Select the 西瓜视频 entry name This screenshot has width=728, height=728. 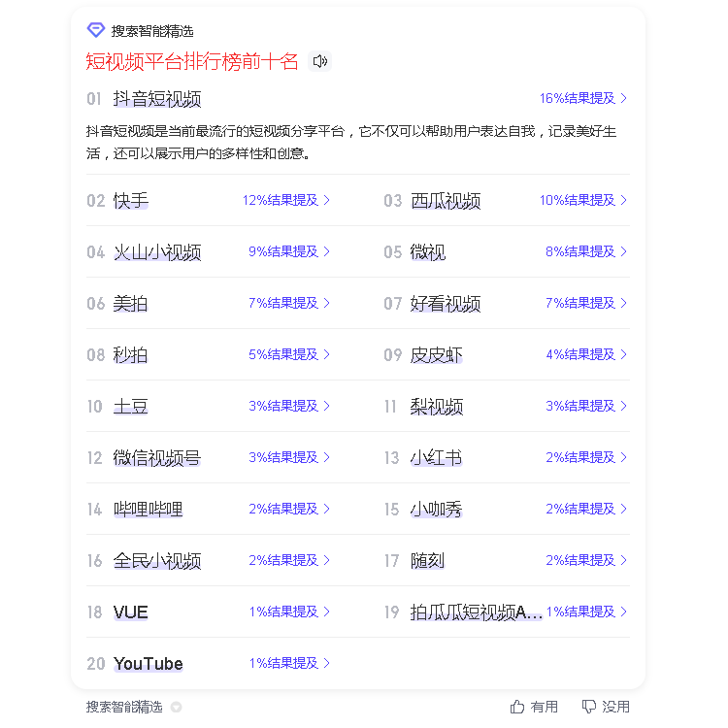click(x=446, y=201)
